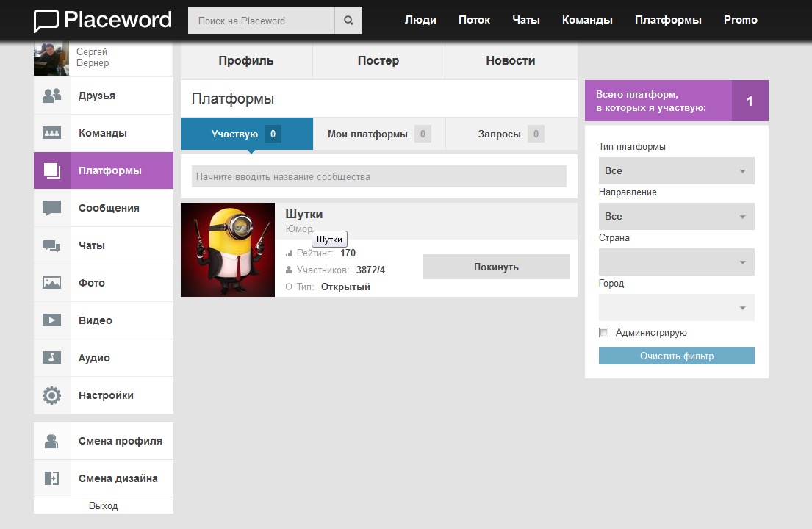Switch to the Мои платформы tab
The image size is (812, 529).
coord(379,134)
